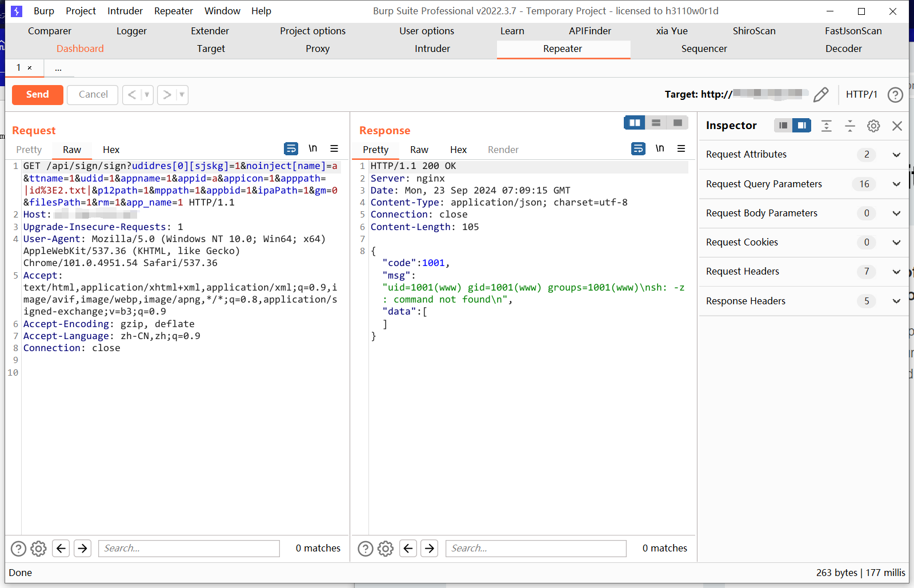
Task: Click the Cancel button
Action: point(93,95)
